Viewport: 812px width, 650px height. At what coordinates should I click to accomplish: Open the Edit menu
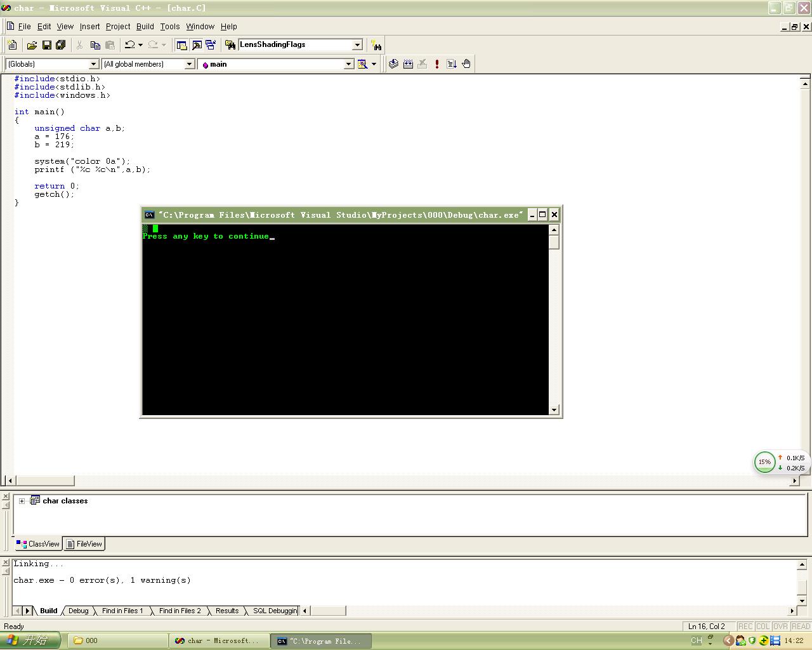pos(44,27)
